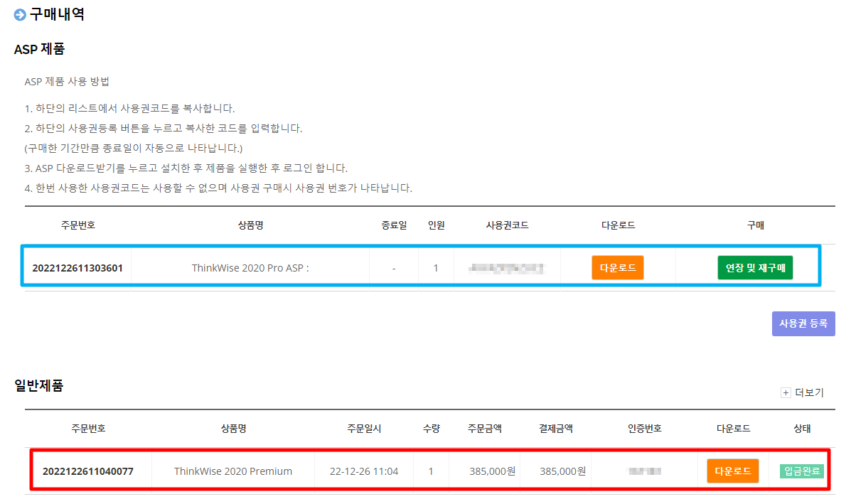Click the 구매 column header
The image size is (851, 504).
pyautogui.click(x=755, y=225)
